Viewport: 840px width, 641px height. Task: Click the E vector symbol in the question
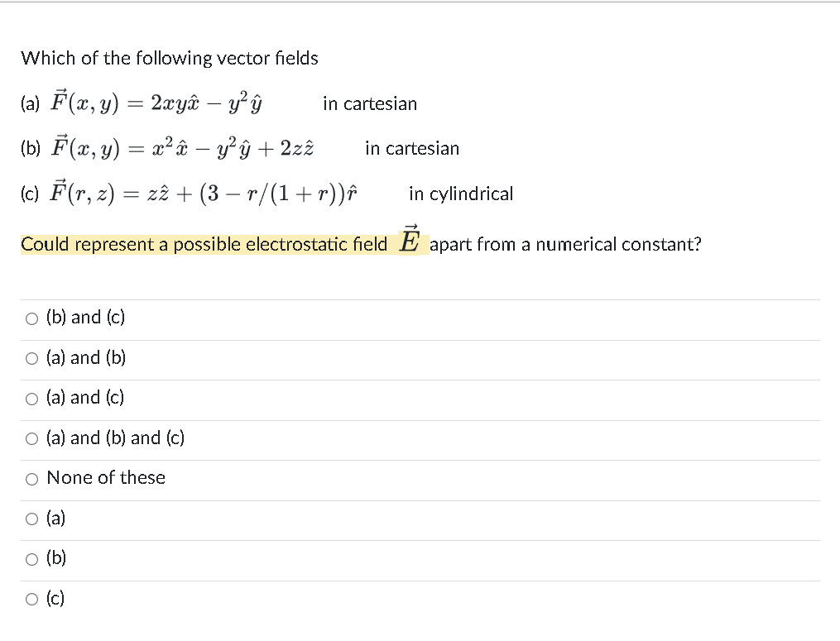coord(409,240)
